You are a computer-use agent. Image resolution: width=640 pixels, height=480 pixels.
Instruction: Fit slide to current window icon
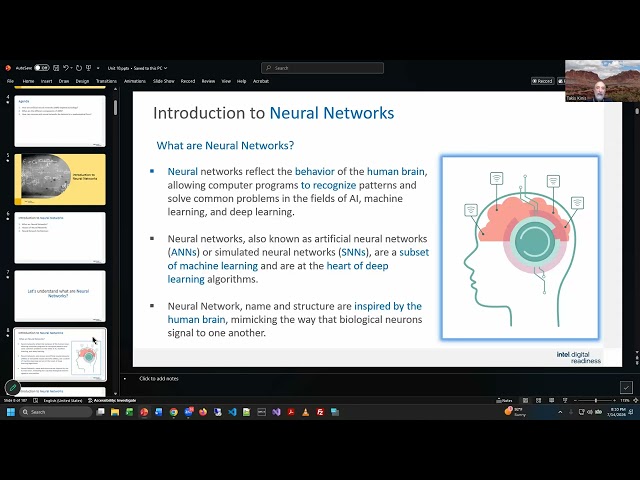point(636,401)
